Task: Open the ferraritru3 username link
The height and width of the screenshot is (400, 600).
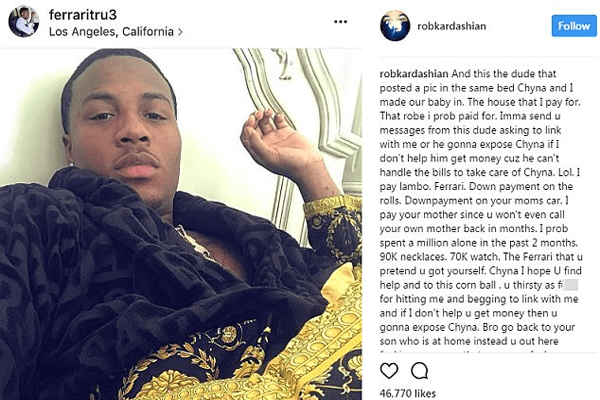Action: tap(83, 15)
